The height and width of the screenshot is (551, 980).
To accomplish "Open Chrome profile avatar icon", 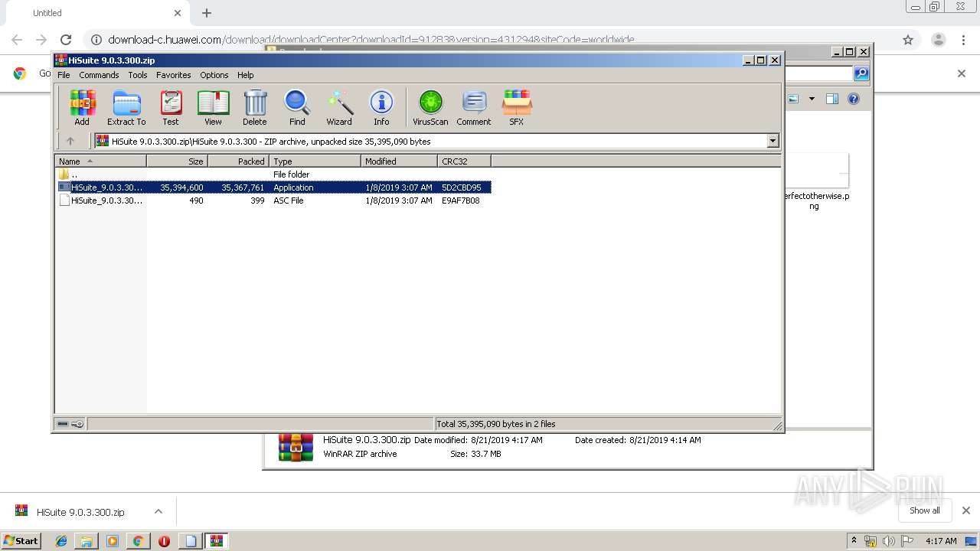I will (939, 40).
